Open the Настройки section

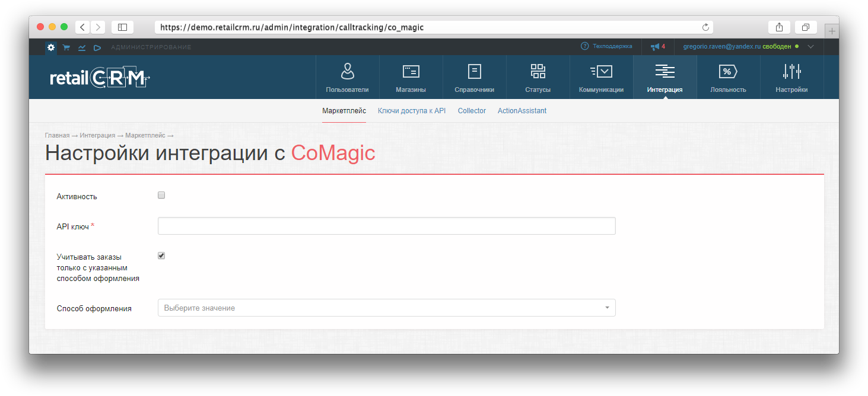coord(792,77)
